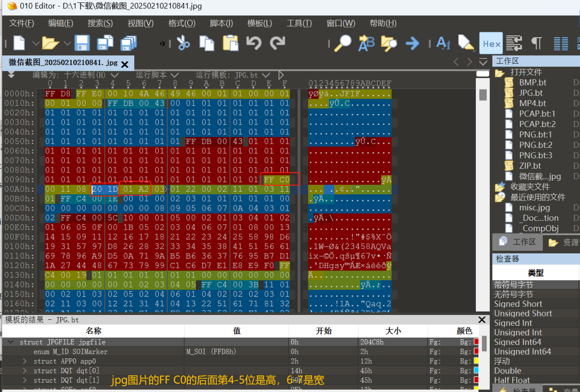Viewport: 580px width, 392px height.
Task: Switch to the 资源 tab
Action: coord(563,242)
